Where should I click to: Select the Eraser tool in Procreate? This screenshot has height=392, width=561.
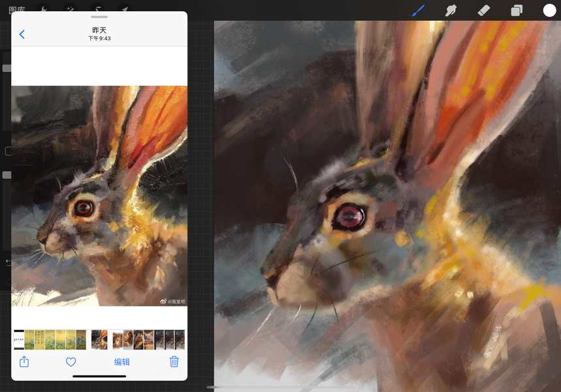coord(484,10)
